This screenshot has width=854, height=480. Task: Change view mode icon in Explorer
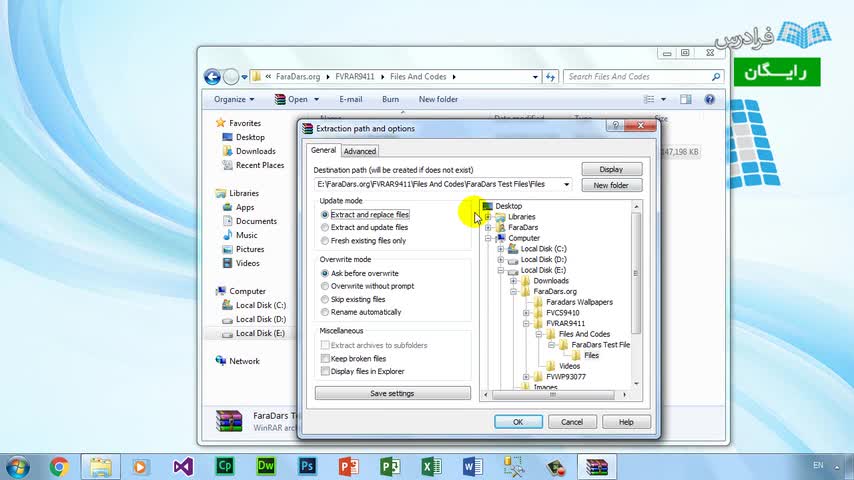(x=649, y=99)
